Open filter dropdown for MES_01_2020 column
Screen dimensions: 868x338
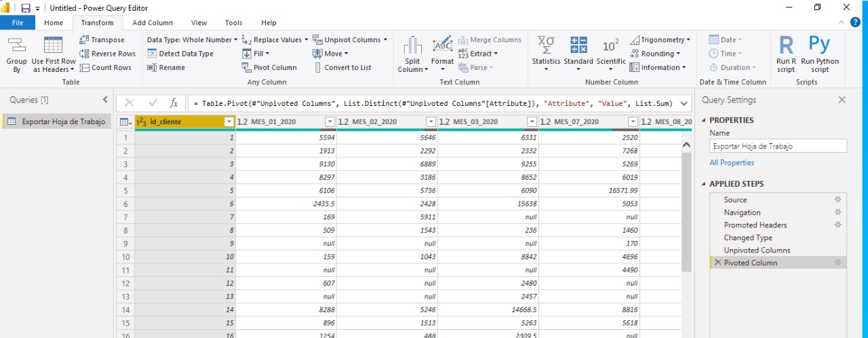pyautogui.click(x=330, y=122)
